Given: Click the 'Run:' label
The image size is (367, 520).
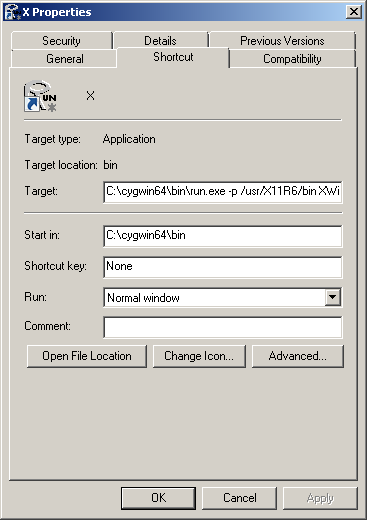Looking at the screenshot, I should point(35,297).
